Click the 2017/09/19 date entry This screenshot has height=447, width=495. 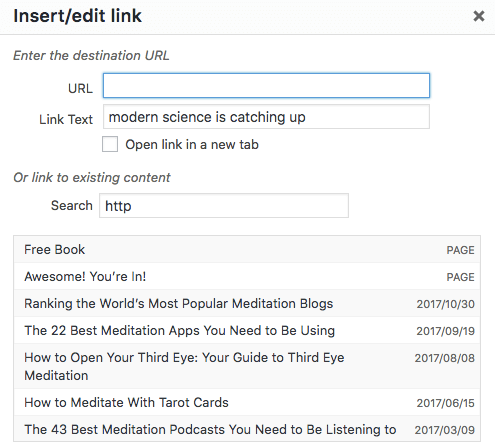pyautogui.click(x=445, y=331)
